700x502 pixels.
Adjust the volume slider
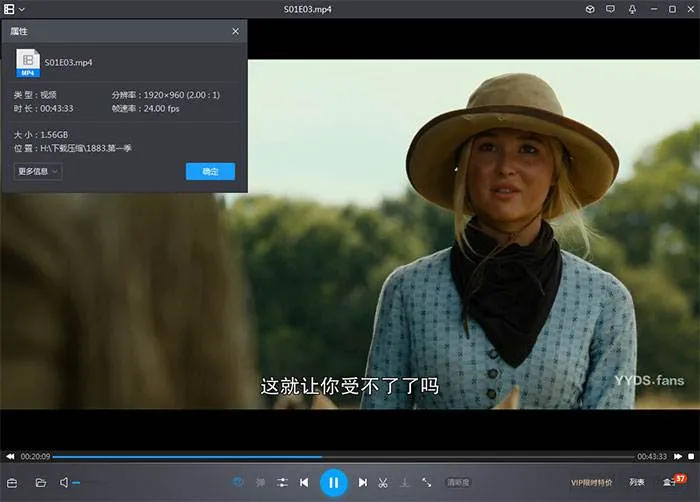[x=90, y=483]
